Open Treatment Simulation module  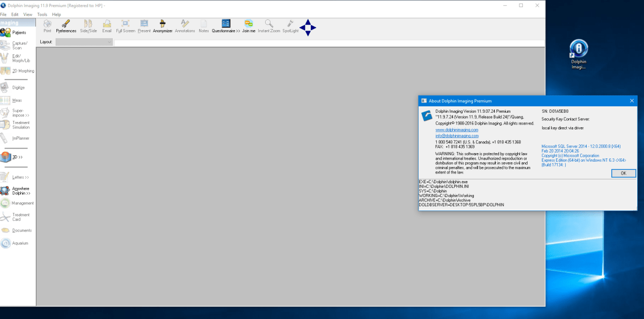(14, 125)
